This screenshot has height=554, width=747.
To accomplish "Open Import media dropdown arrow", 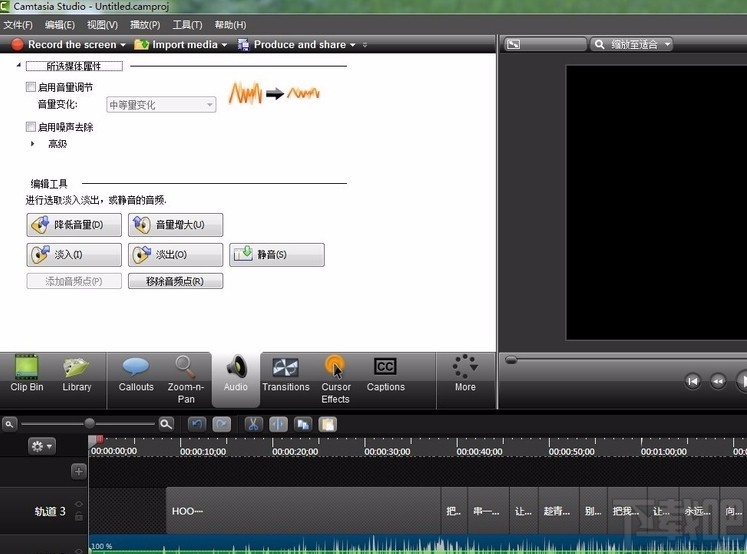I will point(224,45).
